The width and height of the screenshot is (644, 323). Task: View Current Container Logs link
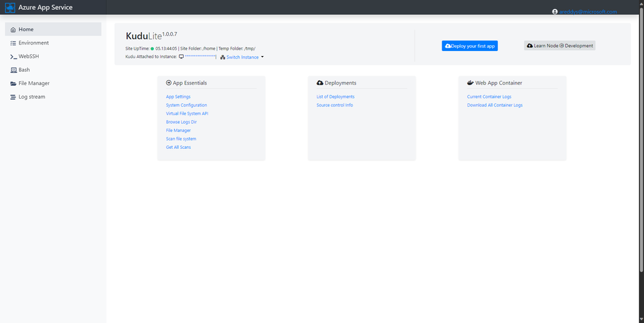(489, 97)
